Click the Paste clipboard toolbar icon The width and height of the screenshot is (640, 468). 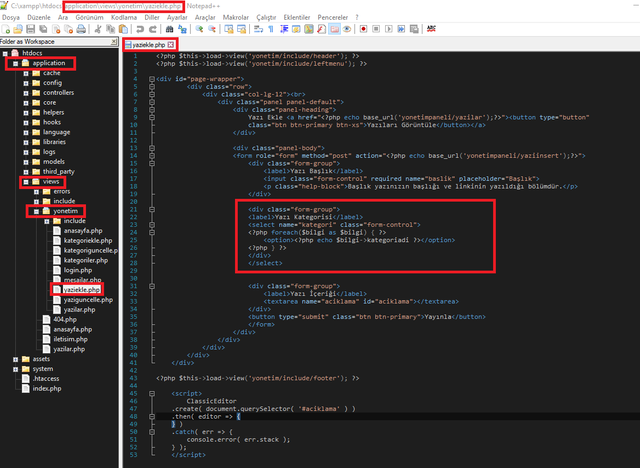click(x=123, y=29)
